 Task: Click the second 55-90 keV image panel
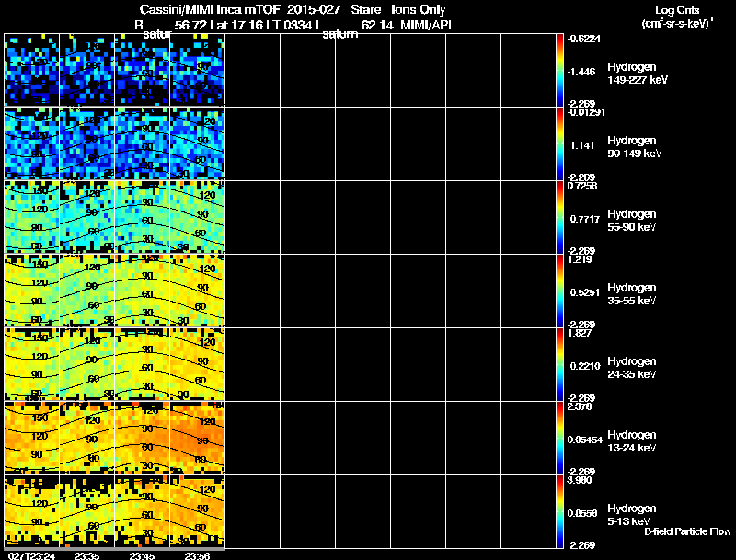point(87,217)
